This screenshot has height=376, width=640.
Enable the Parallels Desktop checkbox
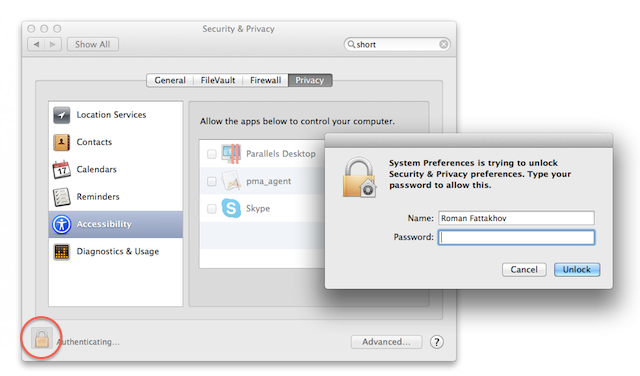[x=211, y=154]
